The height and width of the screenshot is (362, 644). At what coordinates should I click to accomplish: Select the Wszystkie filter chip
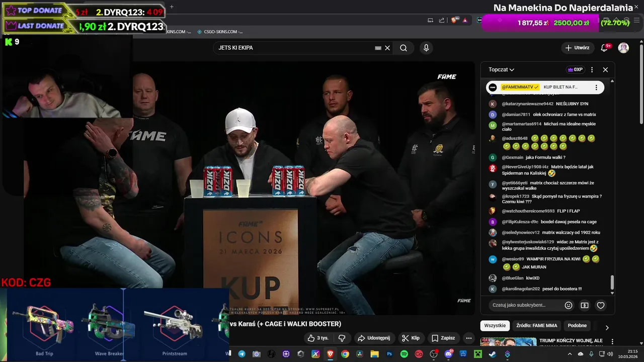(x=495, y=326)
